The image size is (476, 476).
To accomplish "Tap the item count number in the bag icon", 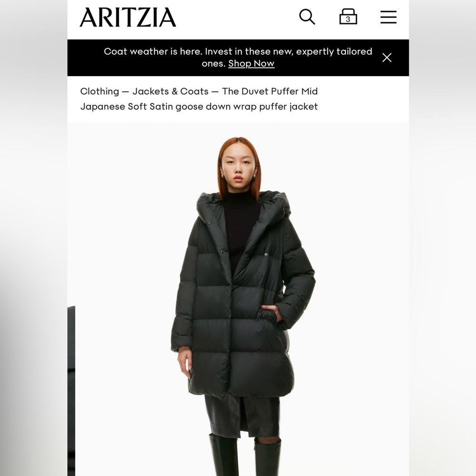I will pyautogui.click(x=348, y=20).
